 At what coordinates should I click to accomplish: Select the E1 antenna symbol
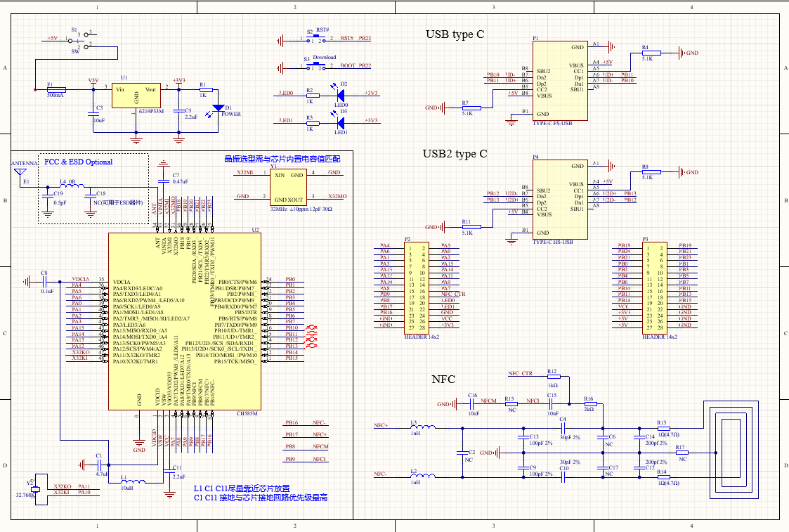click(x=20, y=173)
